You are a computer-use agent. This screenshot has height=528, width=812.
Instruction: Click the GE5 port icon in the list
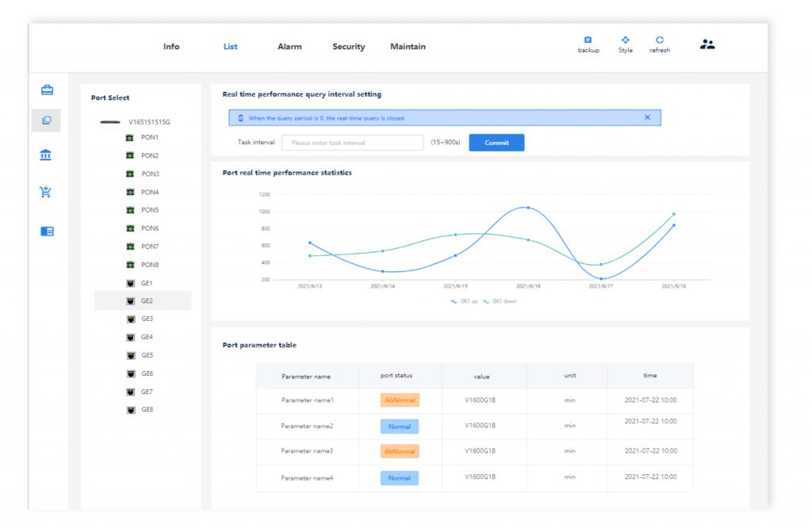130,355
